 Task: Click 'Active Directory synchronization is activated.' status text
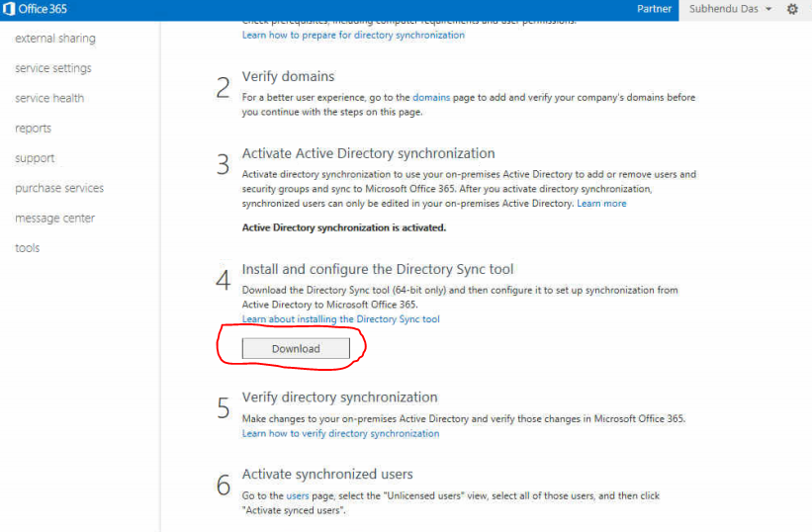click(x=344, y=227)
